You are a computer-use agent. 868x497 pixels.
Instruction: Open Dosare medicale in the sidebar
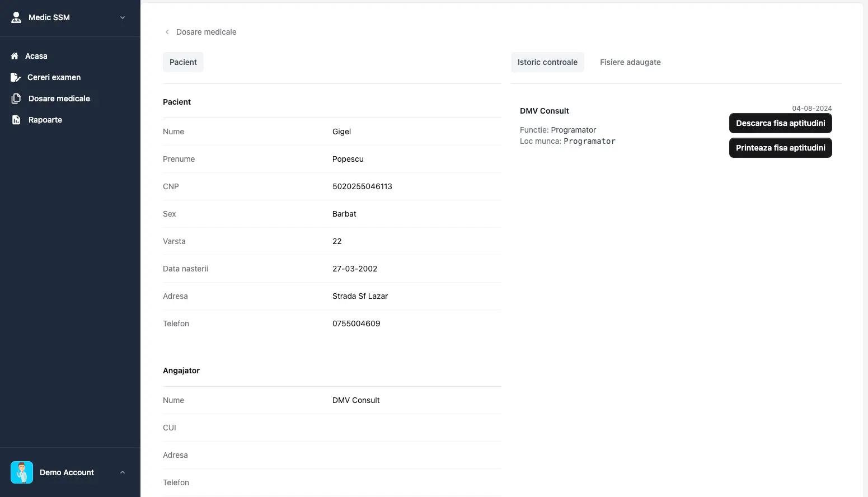coord(59,99)
